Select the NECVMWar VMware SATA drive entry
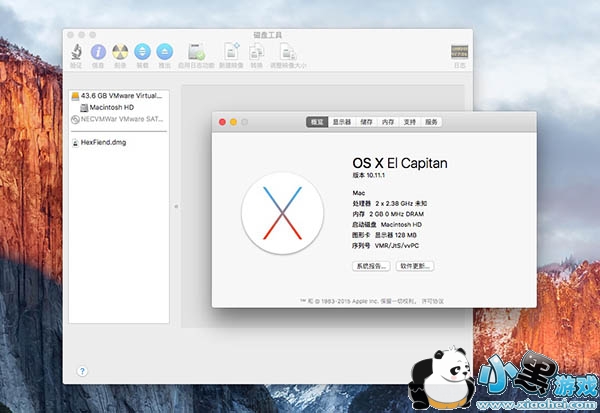This screenshot has height=413, width=600. pyautogui.click(x=120, y=118)
